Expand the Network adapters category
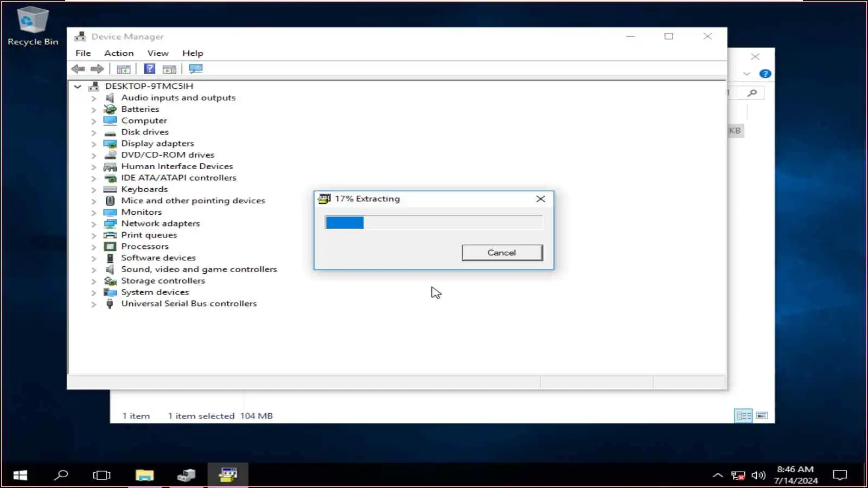The height and width of the screenshot is (488, 868). tap(94, 224)
